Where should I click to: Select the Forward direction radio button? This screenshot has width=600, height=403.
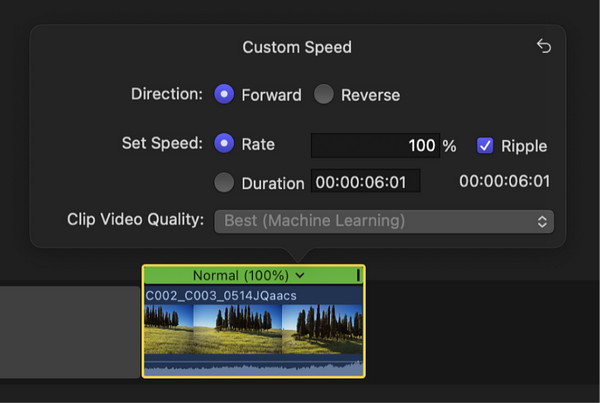[x=224, y=94]
